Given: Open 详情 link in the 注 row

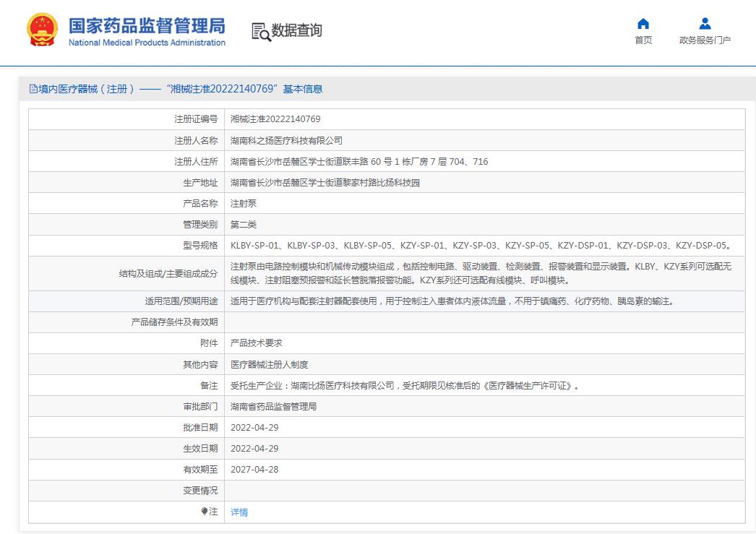Looking at the screenshot, I should point(239,512).
